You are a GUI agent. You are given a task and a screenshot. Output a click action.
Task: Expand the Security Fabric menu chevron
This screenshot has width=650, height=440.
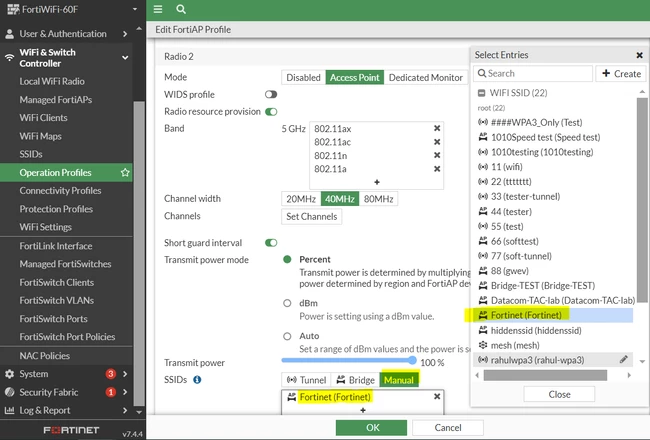pos(125,392)
